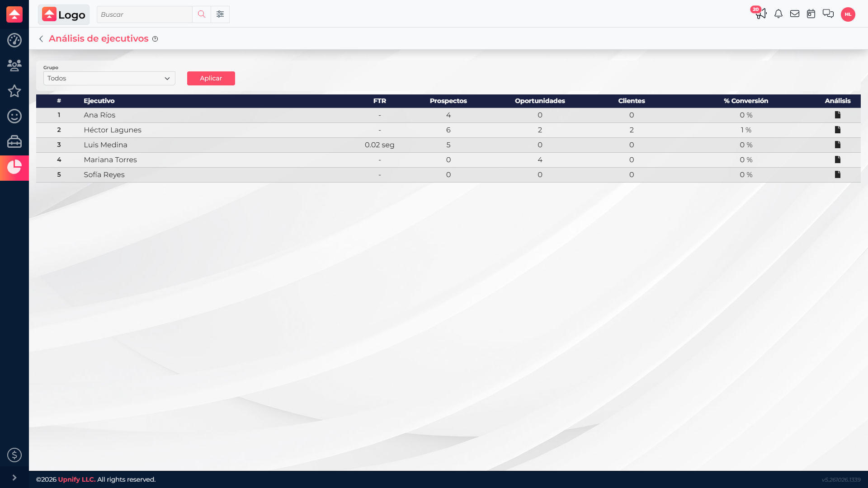Open advanced search filters sliders icon
The image size is (868, 488).
pyautogui.click(x=220, y=14)
